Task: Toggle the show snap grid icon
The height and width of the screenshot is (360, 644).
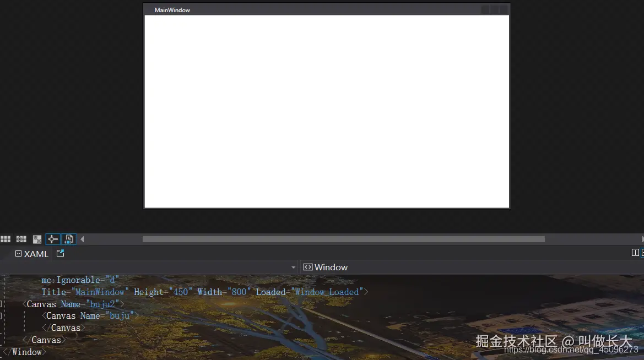Action: (6, 239)
